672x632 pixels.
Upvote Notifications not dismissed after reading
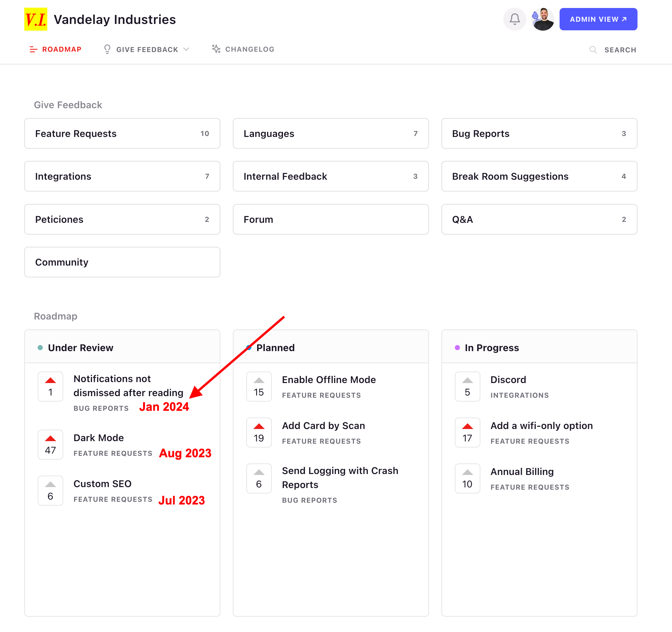click(x=50, y=387)
